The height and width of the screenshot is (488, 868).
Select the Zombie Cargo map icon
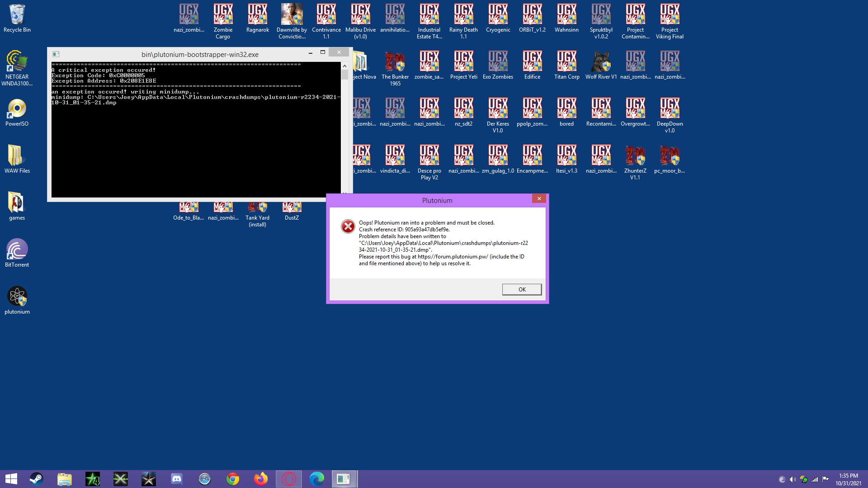coord(223,21)
